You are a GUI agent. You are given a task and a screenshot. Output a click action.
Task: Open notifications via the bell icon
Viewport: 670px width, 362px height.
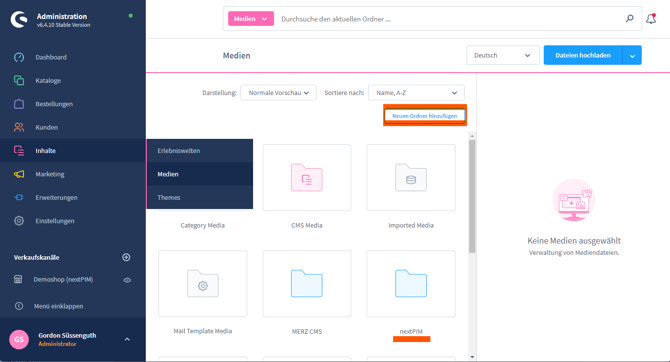pyautogui.click(x=651, y=19)
